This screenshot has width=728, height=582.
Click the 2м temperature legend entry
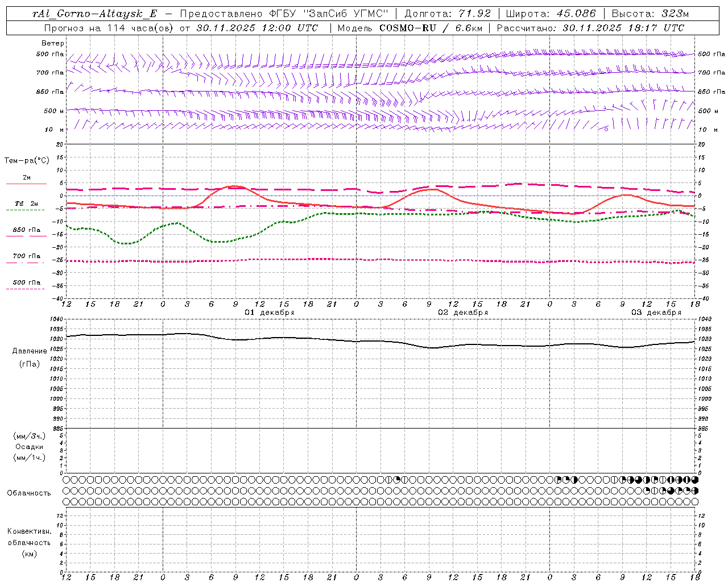tap(27, 178)
